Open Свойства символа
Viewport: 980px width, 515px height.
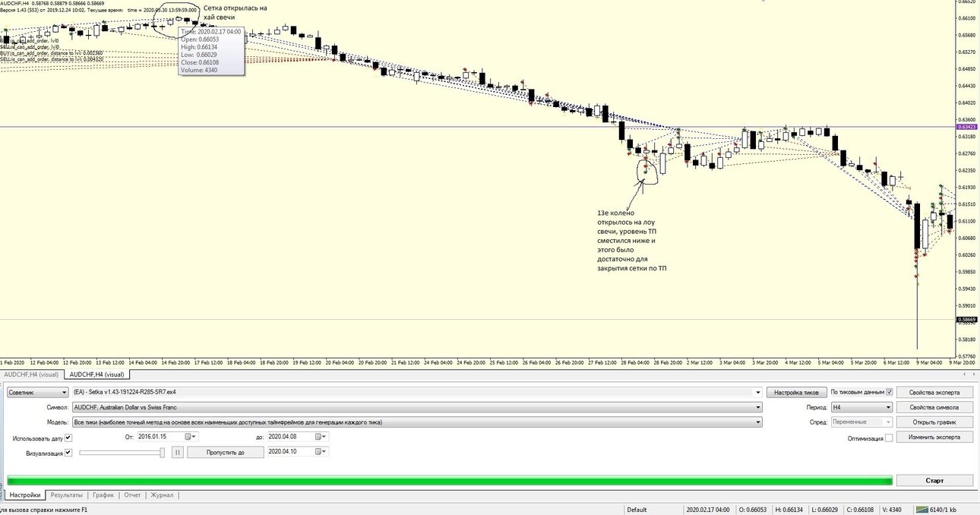pyautogui.click(x=934, y=407)
